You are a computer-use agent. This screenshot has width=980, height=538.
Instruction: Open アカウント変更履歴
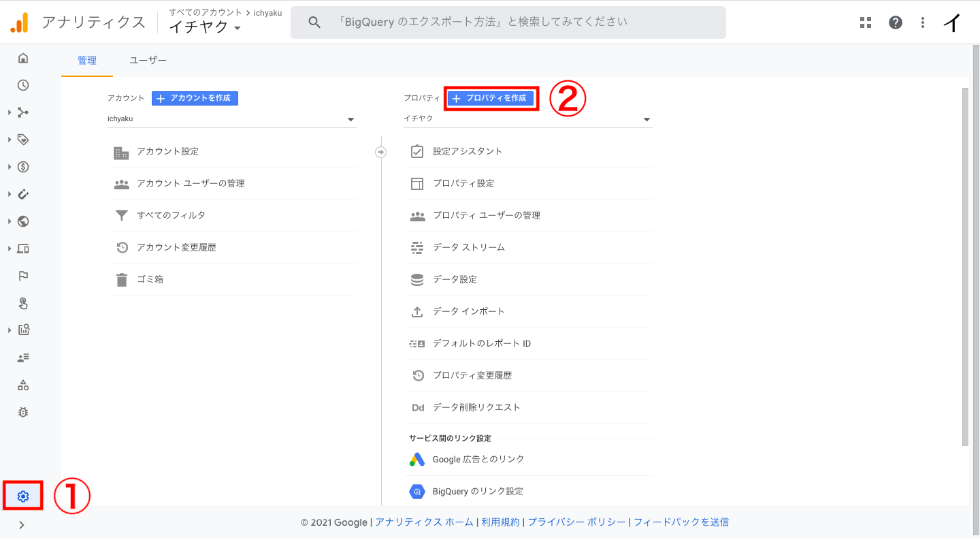coord(232,248)
